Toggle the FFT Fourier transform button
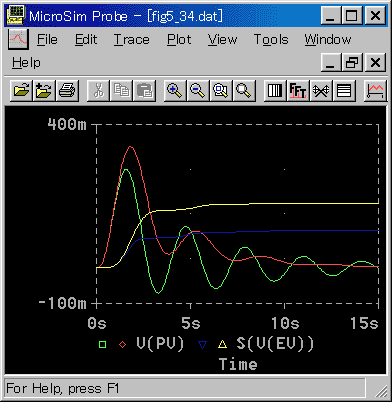Screen dimensions: 392x402 (x=298, y=90)
